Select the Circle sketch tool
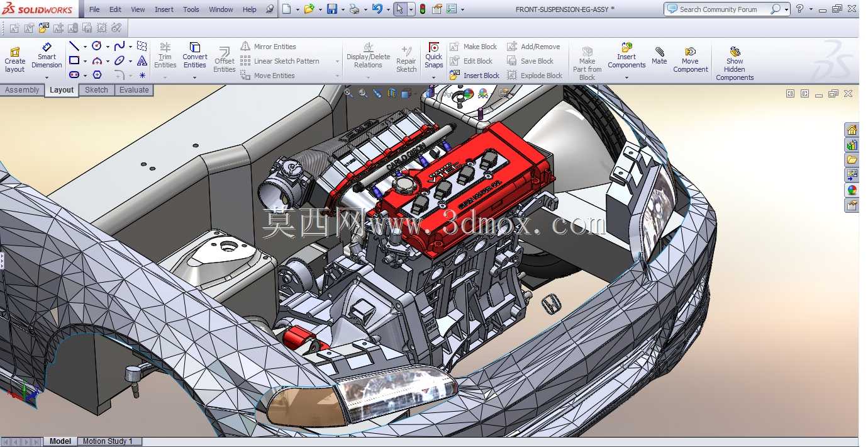This screenshot has height=447, width=868. [97, 47]
